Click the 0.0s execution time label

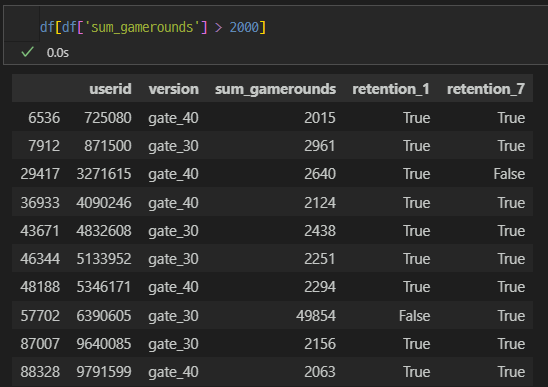(x=58, y=53)
